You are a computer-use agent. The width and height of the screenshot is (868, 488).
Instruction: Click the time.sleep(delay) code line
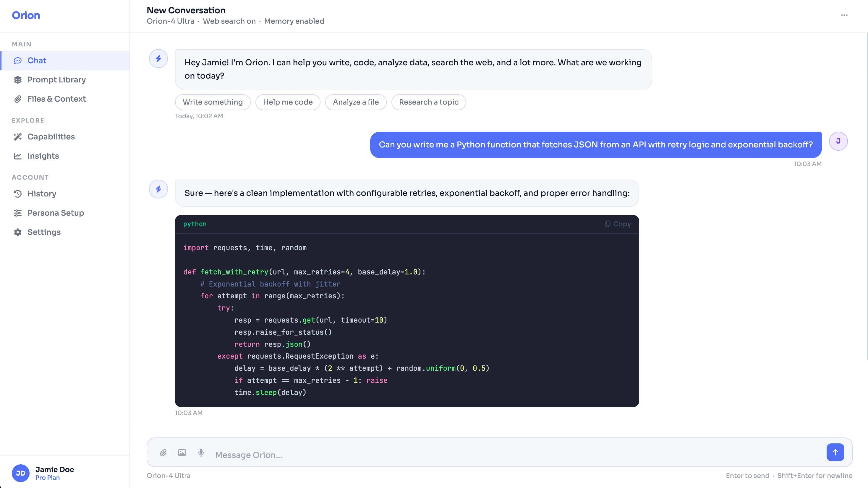(x=270, y=392)
